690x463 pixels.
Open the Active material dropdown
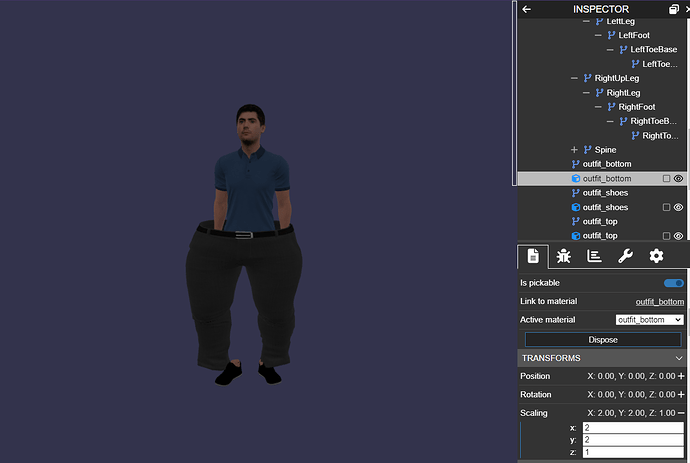coord(649,320)
